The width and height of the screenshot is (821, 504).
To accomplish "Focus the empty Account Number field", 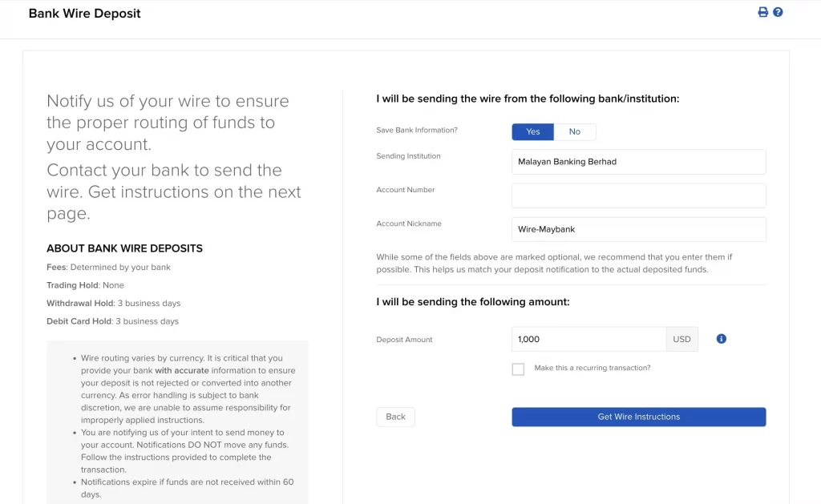I will tap(638, 196).
